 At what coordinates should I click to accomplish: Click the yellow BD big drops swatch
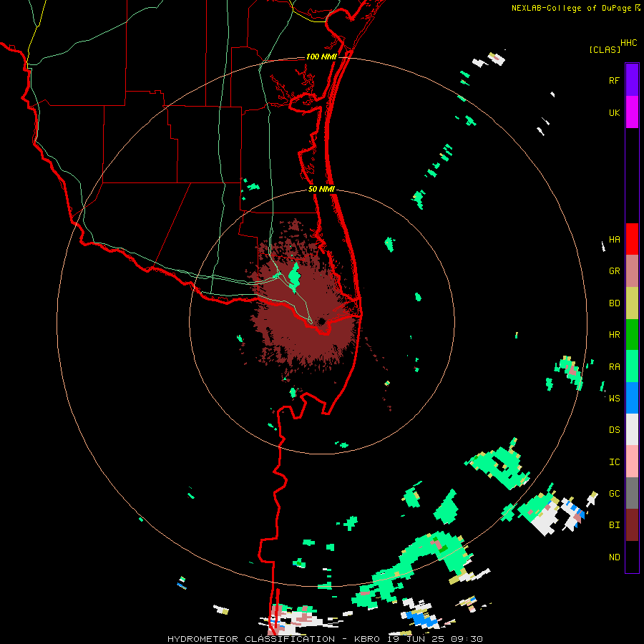(632, 303)
